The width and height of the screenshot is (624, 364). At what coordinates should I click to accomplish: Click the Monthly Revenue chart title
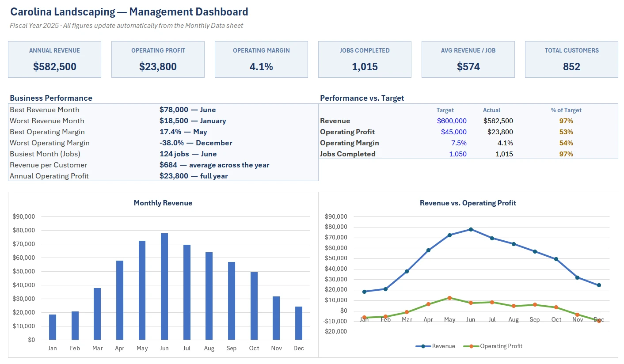pyautogui.click(x=163, y=203)
